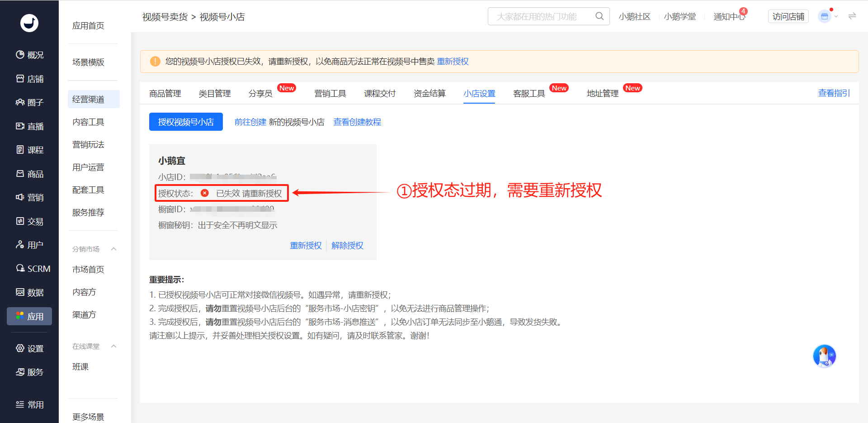This screenshot has height=423, width=868.
Task: Open the 营销 marketing sidebar item
Action: point(29,197)
